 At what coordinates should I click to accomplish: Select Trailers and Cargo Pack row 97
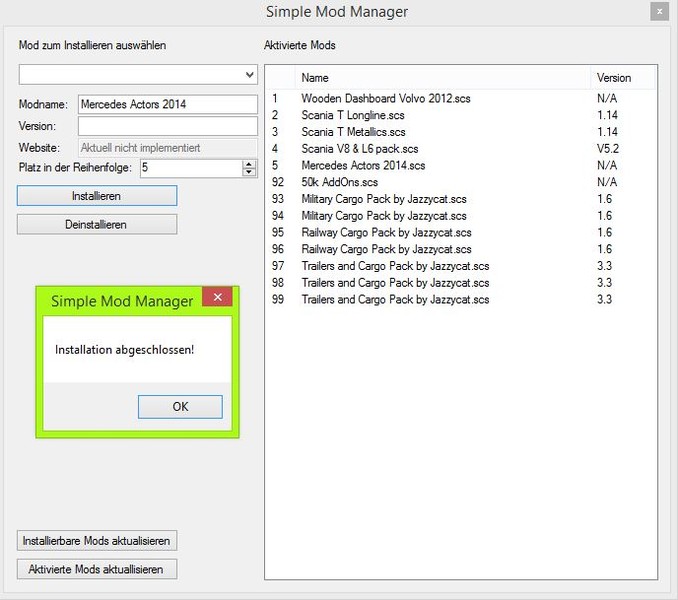[461, 266]
